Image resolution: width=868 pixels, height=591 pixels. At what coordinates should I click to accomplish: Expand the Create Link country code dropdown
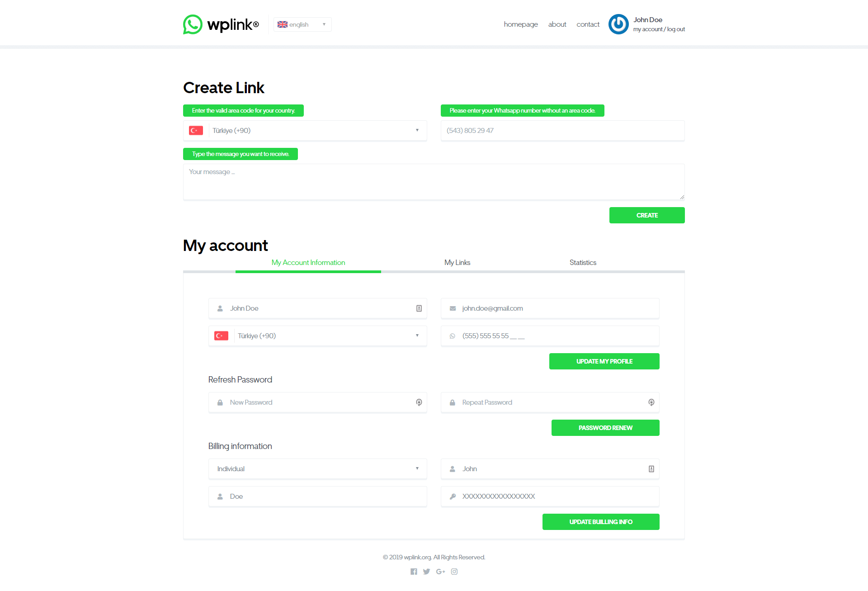[305, 131]
